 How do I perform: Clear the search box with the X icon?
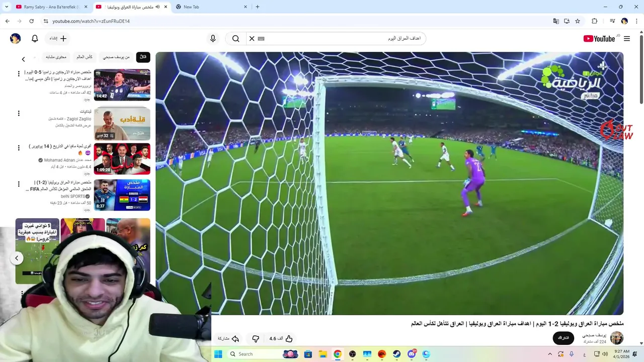point(252,39)
